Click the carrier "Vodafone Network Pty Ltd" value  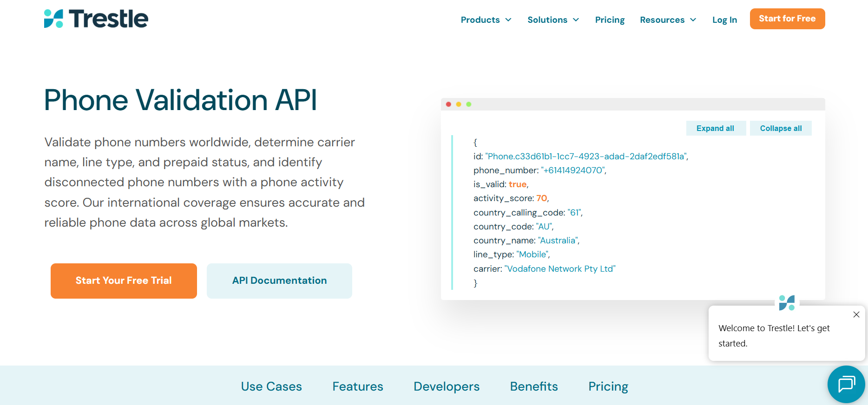pos(560,269)
